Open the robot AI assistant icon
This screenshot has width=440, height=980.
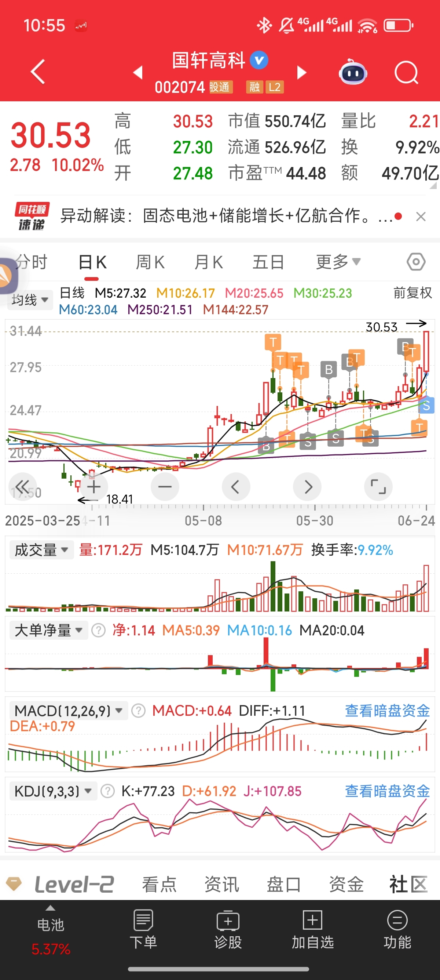point(353,72)
